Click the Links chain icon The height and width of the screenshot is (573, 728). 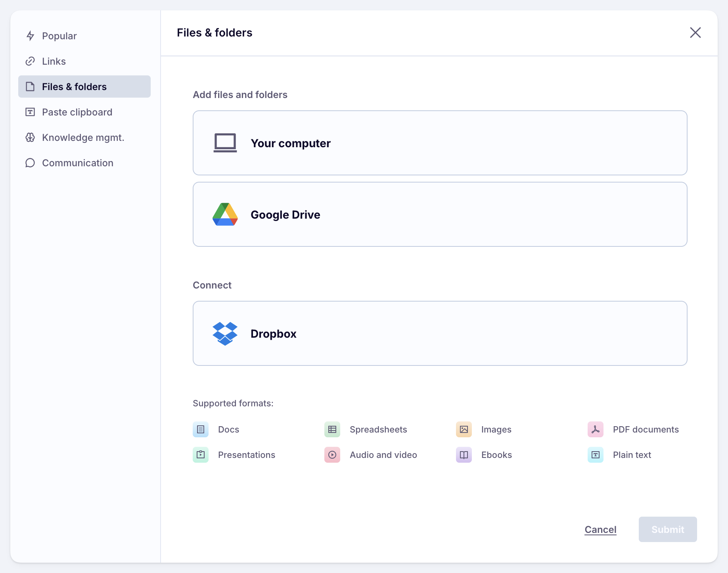30,62
